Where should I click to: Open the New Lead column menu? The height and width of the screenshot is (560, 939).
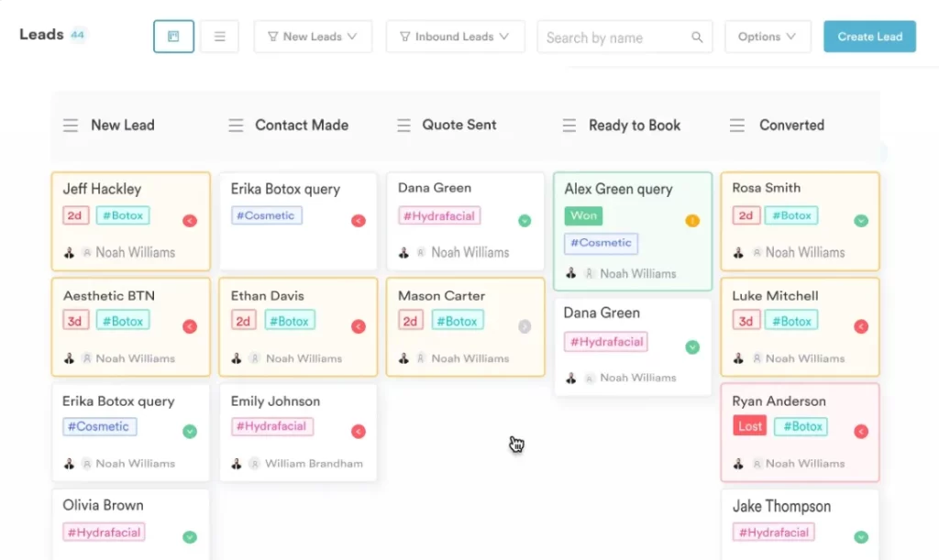tap(71, 125)
